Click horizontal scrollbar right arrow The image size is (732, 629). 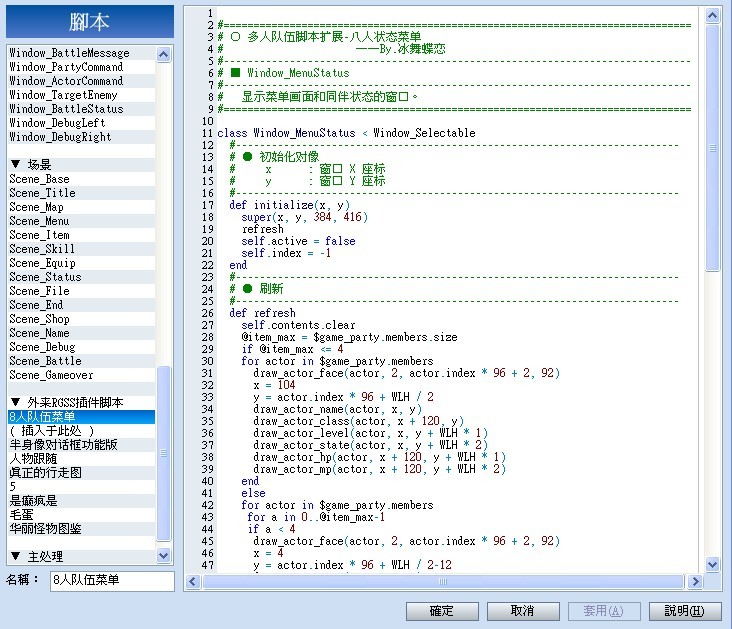pyautogui.click(x=696, y=581)
